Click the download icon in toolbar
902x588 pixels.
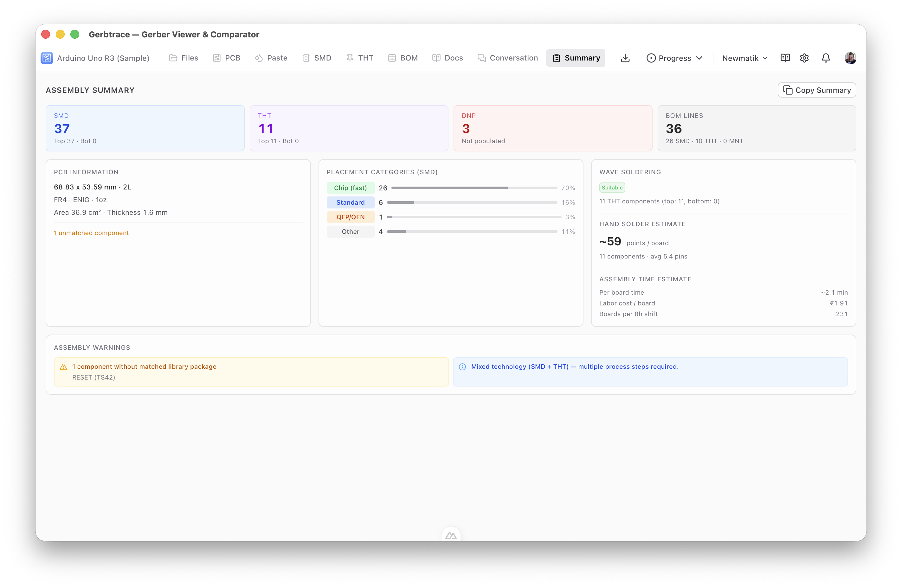625,58
